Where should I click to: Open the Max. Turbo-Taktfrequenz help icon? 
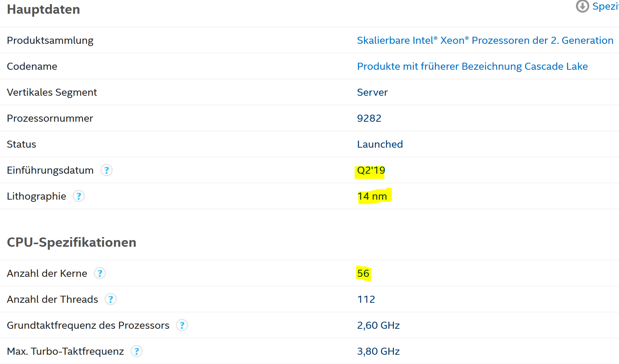point(137,351)
